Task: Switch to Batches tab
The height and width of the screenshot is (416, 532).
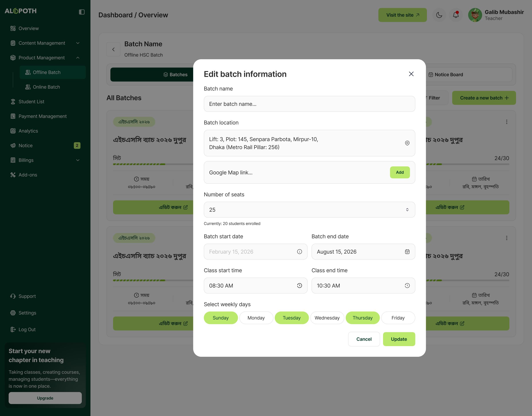Action: point(152,75)
